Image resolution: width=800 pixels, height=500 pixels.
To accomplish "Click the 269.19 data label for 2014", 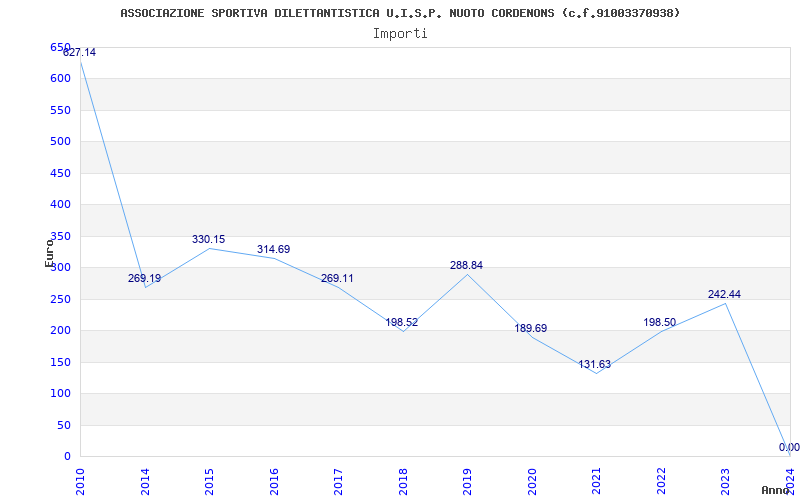I will click(144, 279).
